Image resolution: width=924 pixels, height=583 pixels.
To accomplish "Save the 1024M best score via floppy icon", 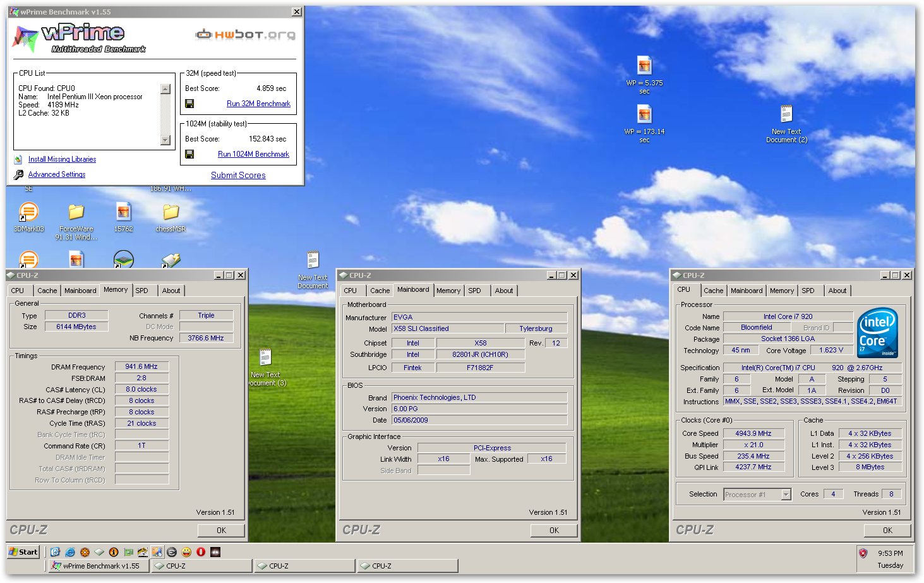I will point(189,154).
